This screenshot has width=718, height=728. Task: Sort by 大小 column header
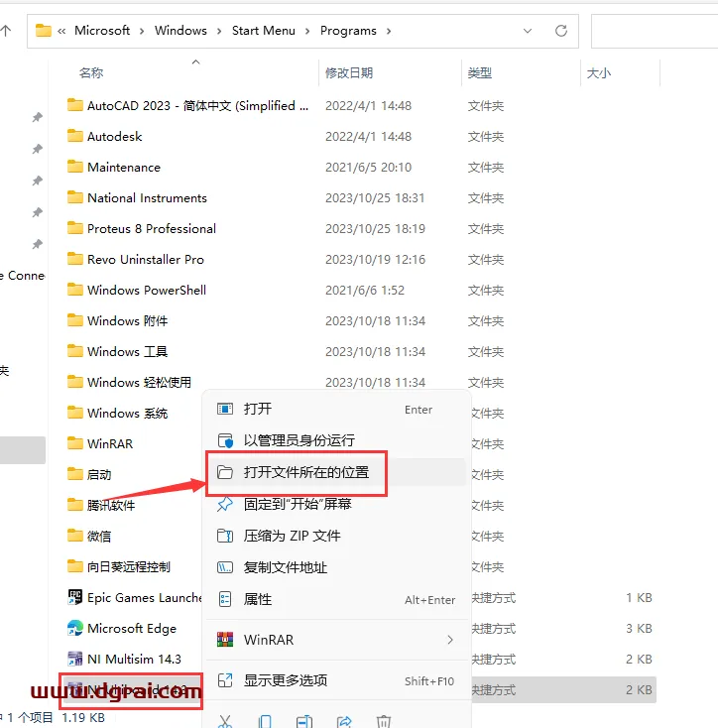coord(599,72)
